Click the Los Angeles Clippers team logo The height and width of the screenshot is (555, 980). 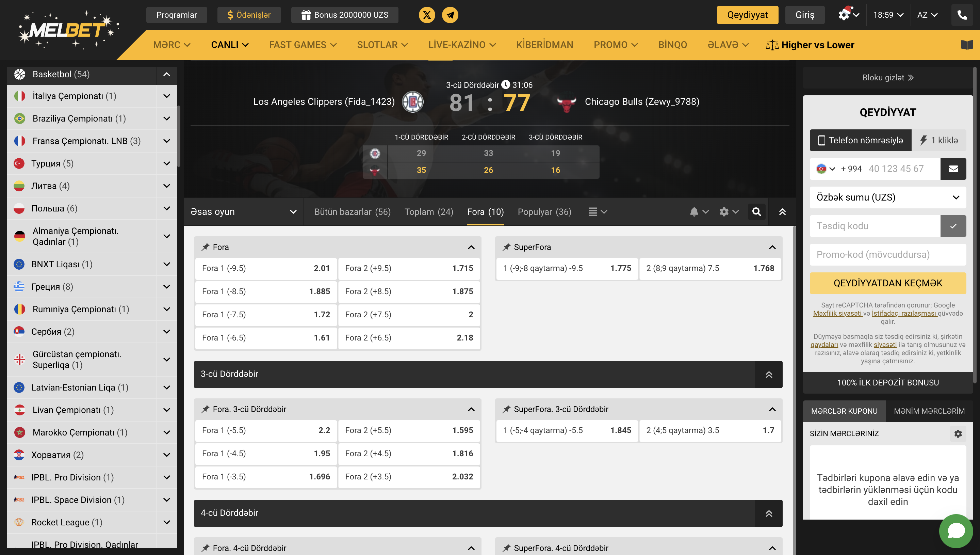tap(412, 102)
